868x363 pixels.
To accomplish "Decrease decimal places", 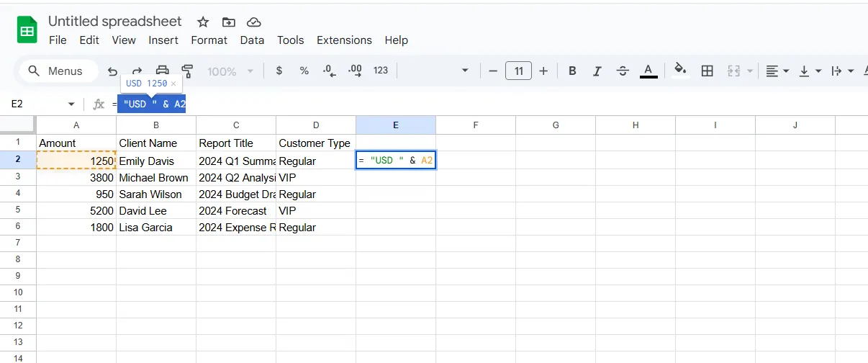I will [330, 71].
